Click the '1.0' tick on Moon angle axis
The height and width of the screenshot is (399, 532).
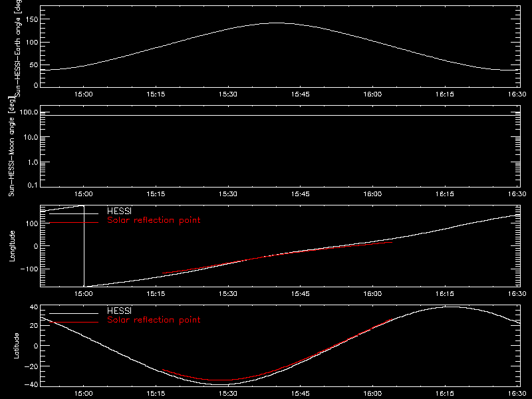pos(33,162)
